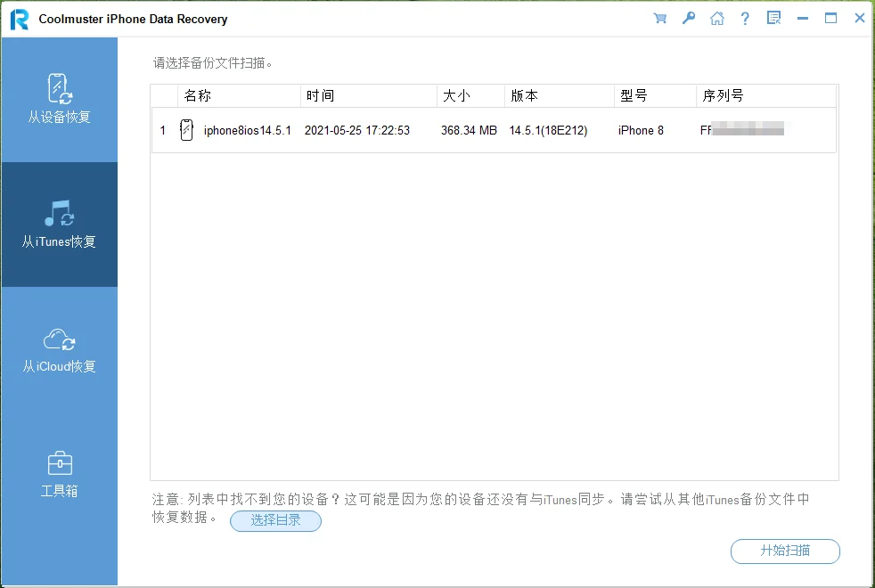The height and width of the screenshot is (588, 875).
Task: Click the 序列号 column header
Action: pyautogui.click(x=724, y=95)
